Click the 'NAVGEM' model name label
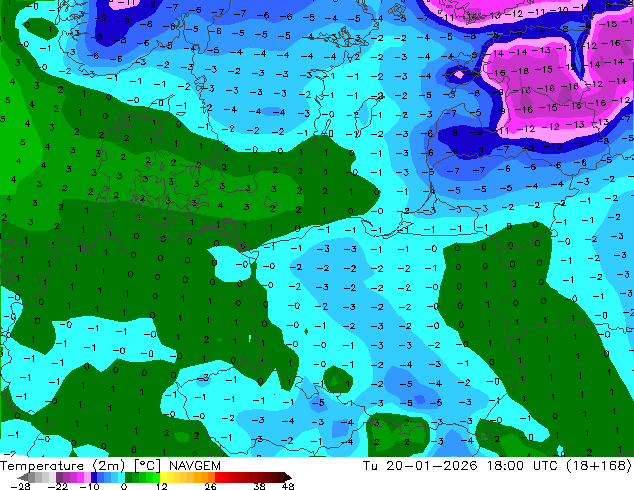634x490 pixels. pyautogui.click(x=195, y=466)
